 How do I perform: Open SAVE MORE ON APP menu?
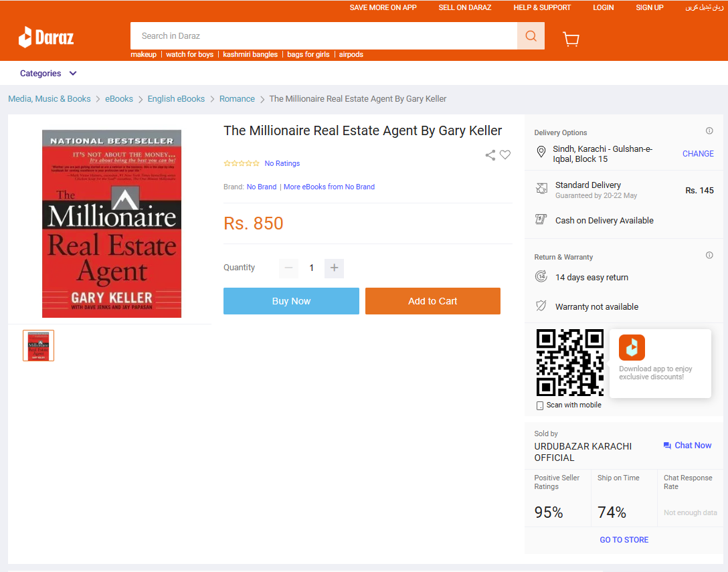[x=383, y=7]
